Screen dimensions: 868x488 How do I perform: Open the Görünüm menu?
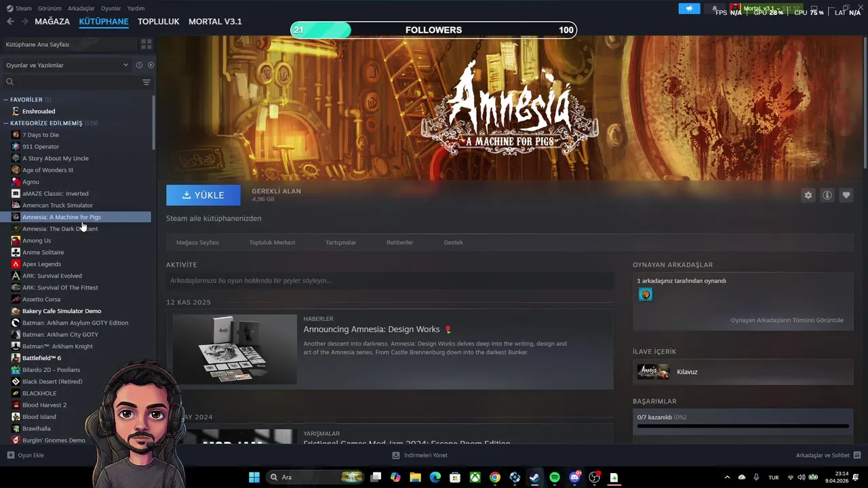(50, 8)
